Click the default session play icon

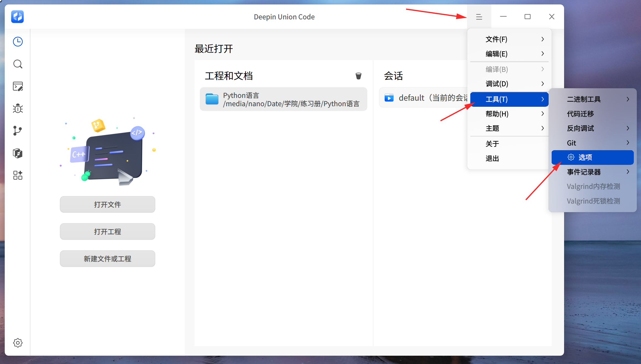pyautogui.click(x=389, y=98)
